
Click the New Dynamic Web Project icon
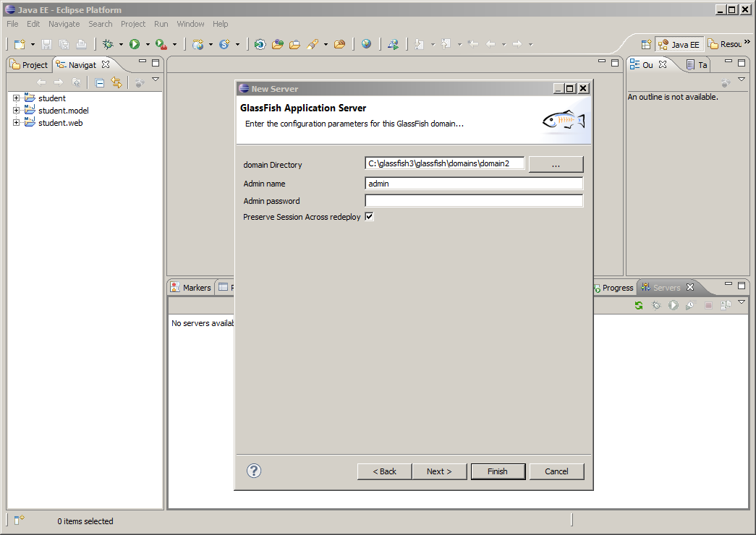[198, 44]
